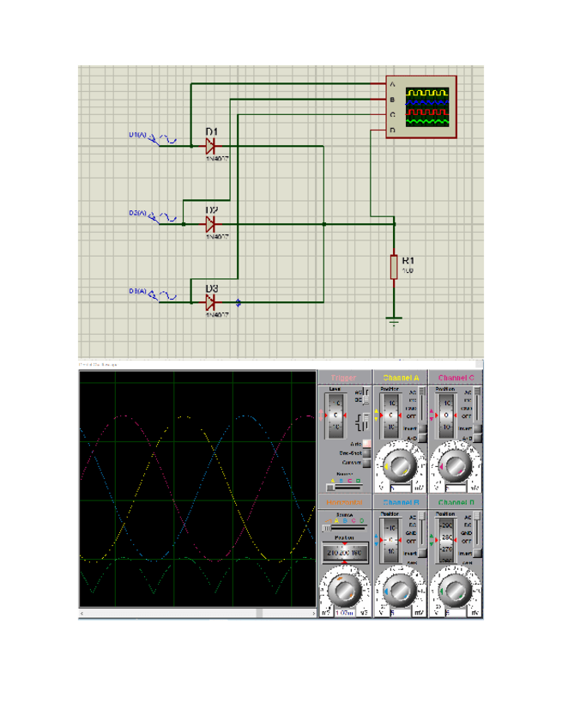Click the D3 diode in the schematic
Screen dimensions: 562x728
(x=210, y=301)
